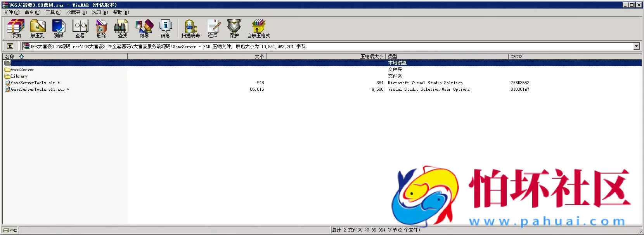Click the drive icon in status bar
The image size is (644, 235).
click(x=7, y=230)
